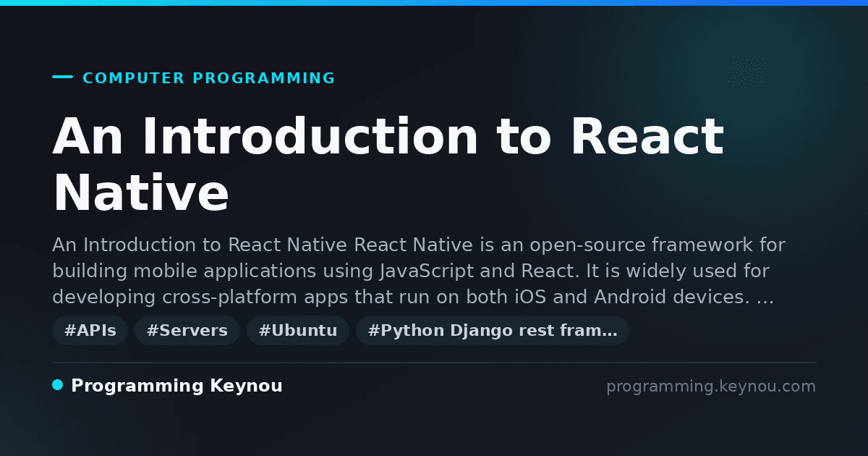This screenshot has height=456, width=868.
Task: Click the cyan dot beside Programming Keynou
Action: click(x=58, y=385)
